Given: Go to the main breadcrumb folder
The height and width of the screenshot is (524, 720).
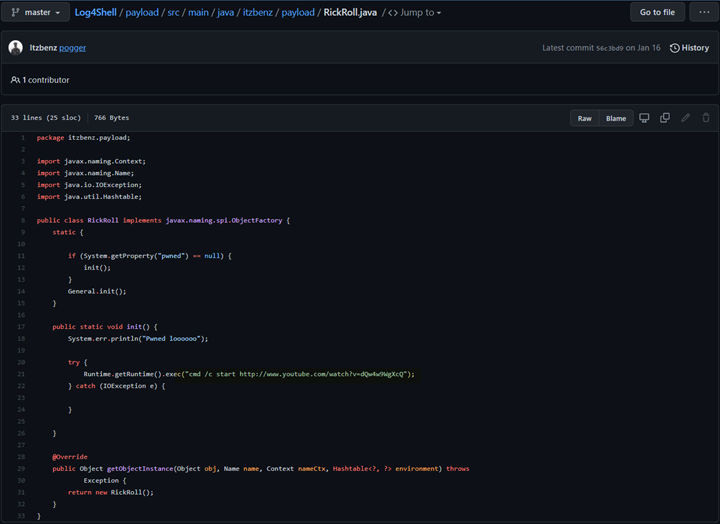Looking at the screenshot, I should [x=198, y=12].
